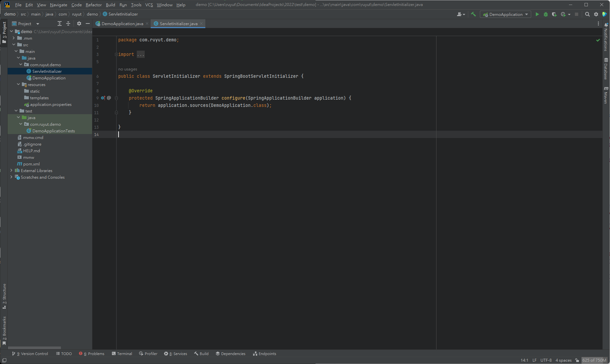Expand the folded import block on line 3
The image size is (610, 364).
click(116, 55)
